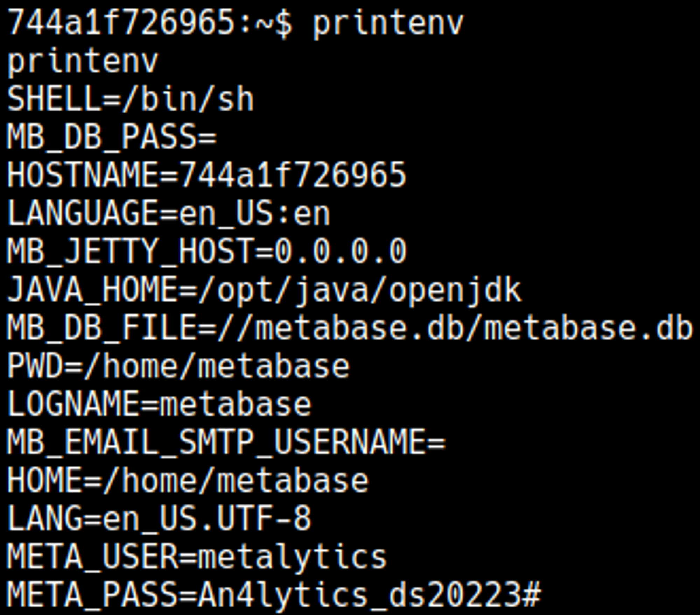Click the PWD=/home/metabase line
The image size is (700, 615).
point(178,367)
